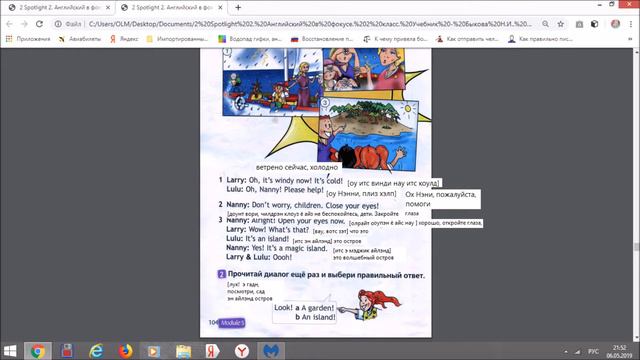640x360 pixels.
Task: Open a new browser tab
Action: point(238,7)
